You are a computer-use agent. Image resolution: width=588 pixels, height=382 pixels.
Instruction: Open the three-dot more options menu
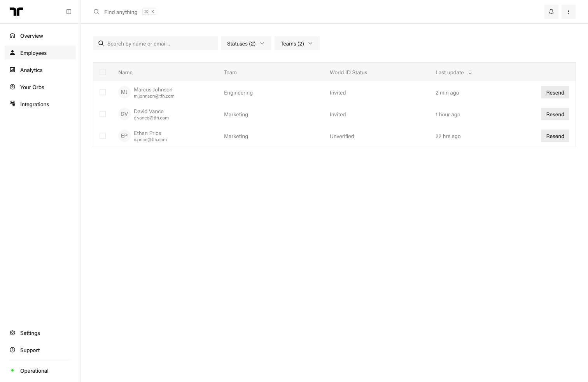[569, 12]
